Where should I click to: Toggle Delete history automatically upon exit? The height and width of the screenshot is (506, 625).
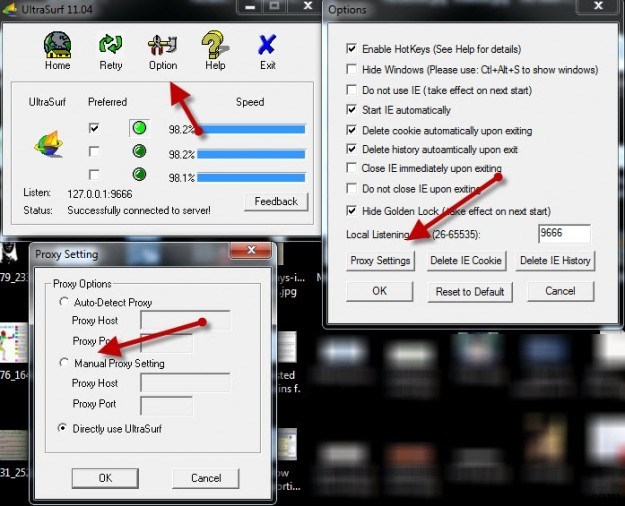pos(351,149)
